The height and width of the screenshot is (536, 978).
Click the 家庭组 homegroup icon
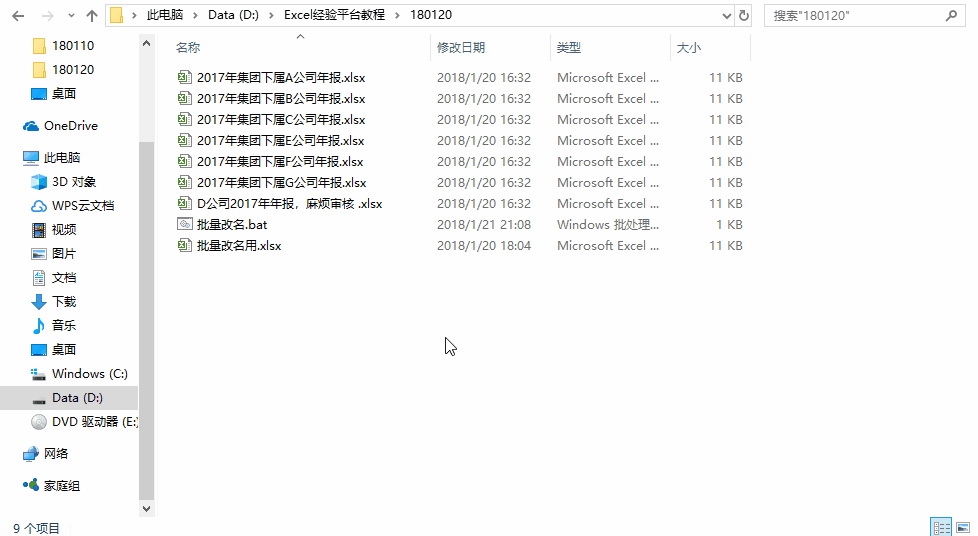coord(31,485)
